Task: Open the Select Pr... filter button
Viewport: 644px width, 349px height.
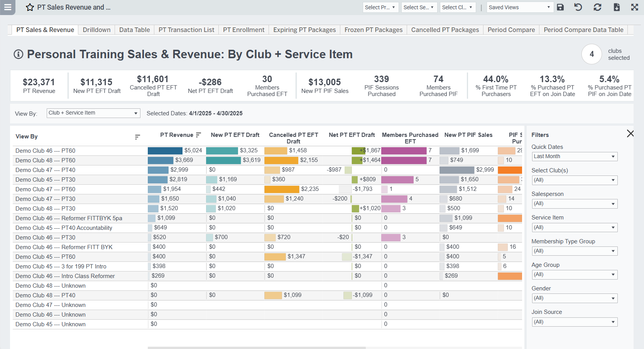Action: pos(380,7)
